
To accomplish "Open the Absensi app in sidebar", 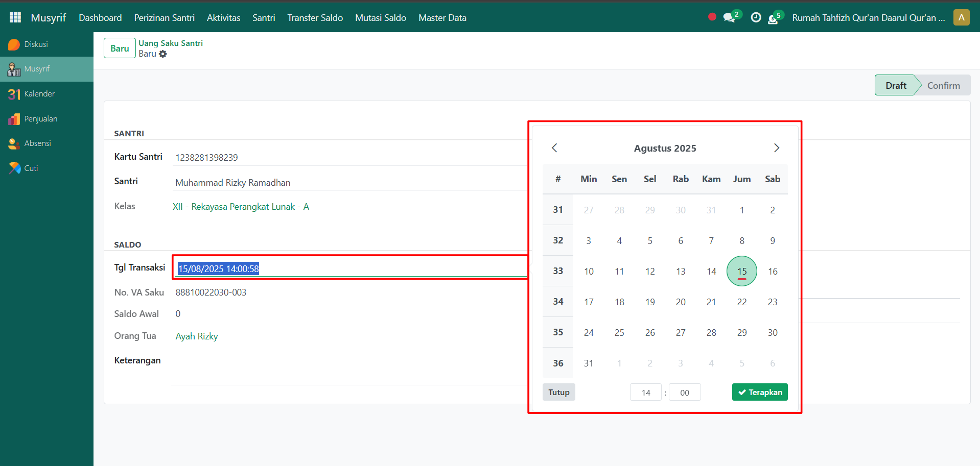I will (37, 143).
